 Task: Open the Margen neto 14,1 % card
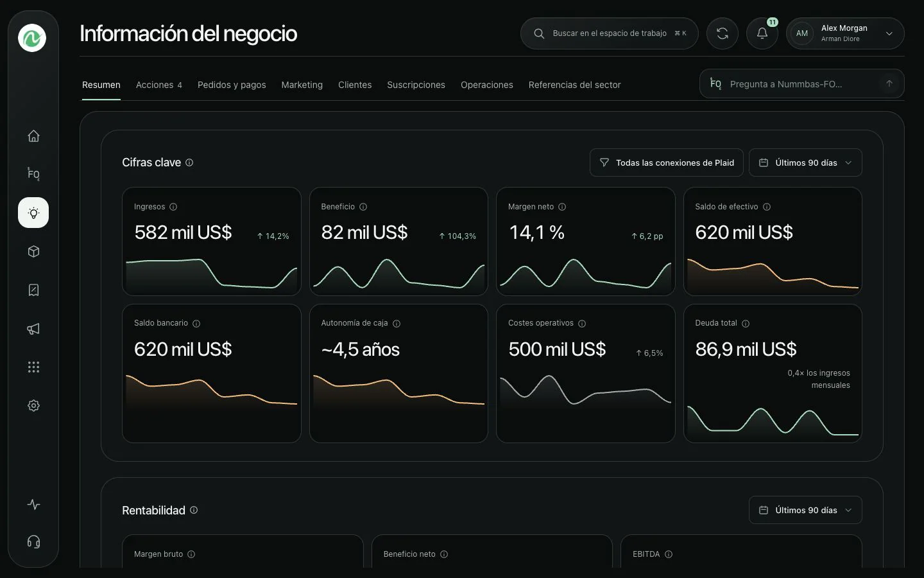[586, 241]
